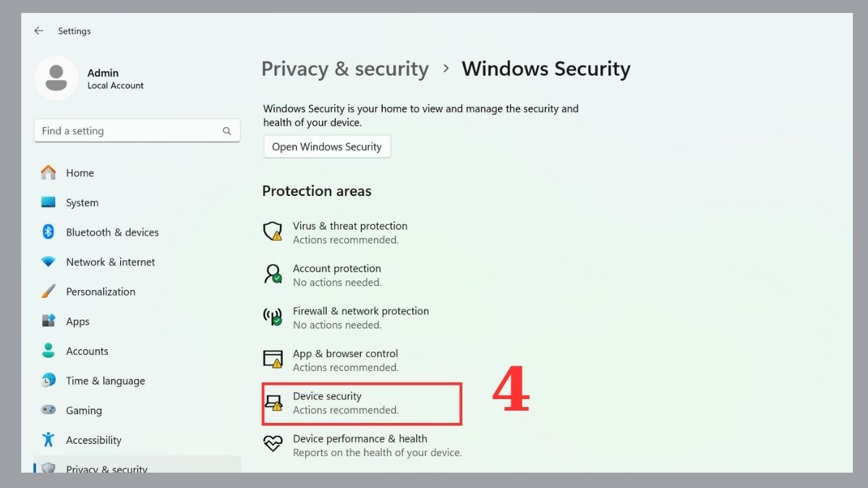Click the Admin profile avatar
868x488 pixels.
[56, 78]
